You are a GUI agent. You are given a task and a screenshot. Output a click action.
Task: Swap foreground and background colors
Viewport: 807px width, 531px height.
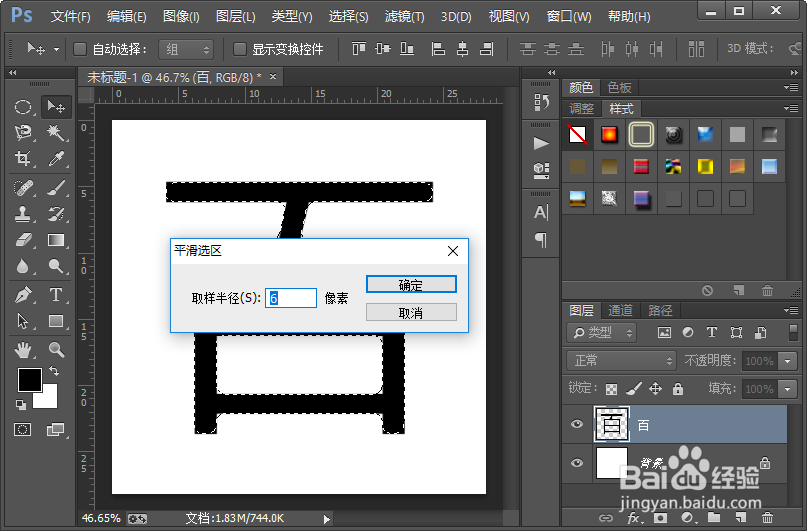[54, 370]
